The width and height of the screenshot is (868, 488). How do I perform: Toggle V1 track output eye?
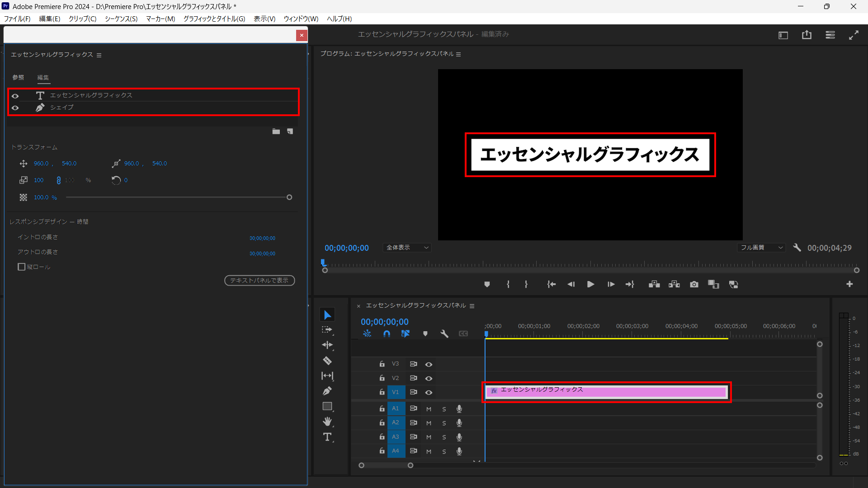(x=429, y=392)
